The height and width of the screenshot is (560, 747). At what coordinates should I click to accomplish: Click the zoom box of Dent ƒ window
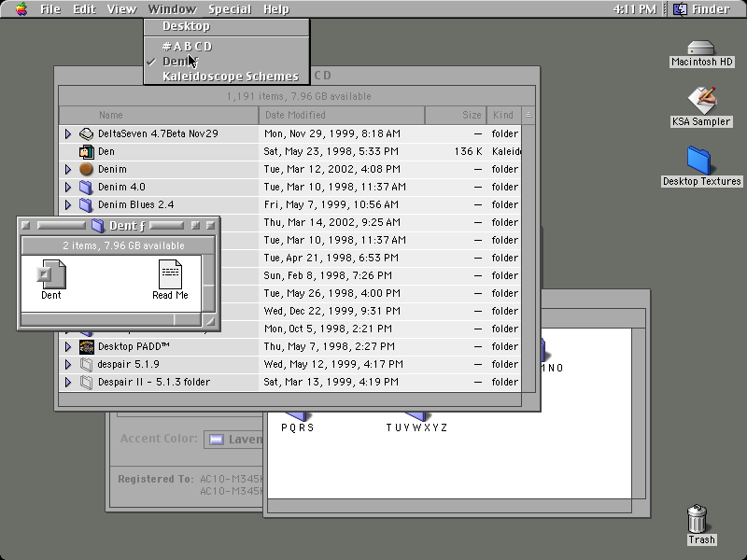click(195, 225)
